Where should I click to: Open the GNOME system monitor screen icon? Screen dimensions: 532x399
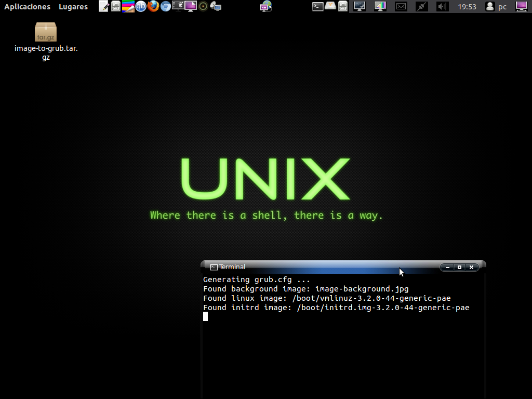[x=178, y=6]
